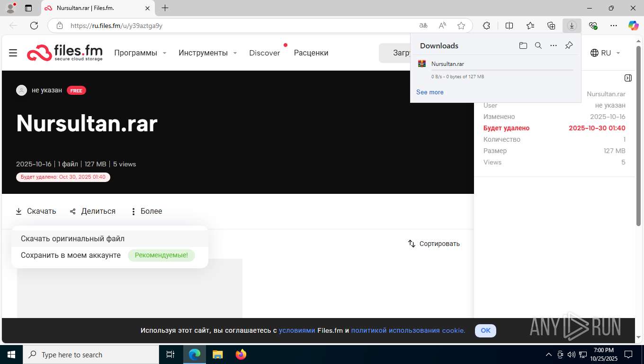Expand the Инструменты dropdown
Viewport: 644px width, 364px height.
tap(208, 53)
